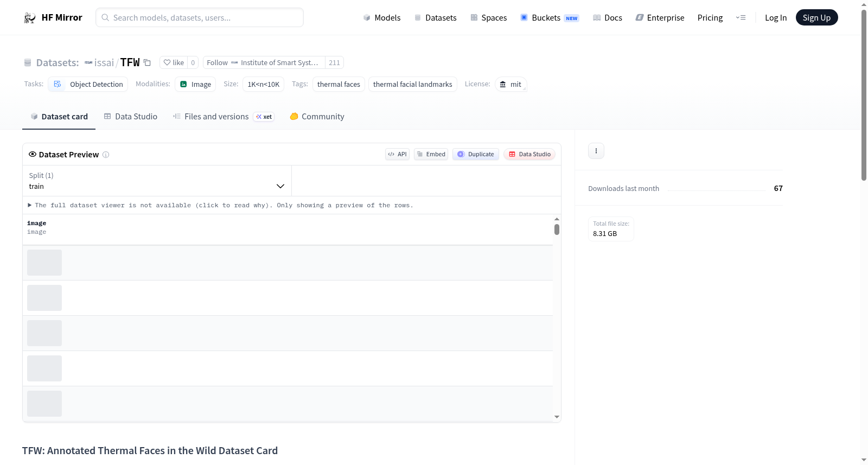Image resolution: width=868 pixels, height=465 pixels.
Task: Switch to the Dataset card tab
Action: click(x=59, y=117)
